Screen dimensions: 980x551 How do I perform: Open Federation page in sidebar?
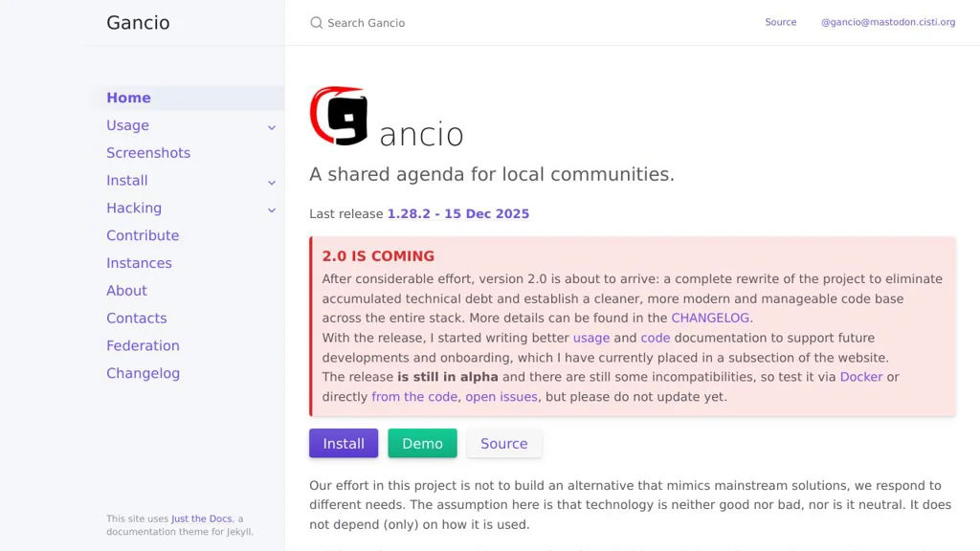coord(143,344)
